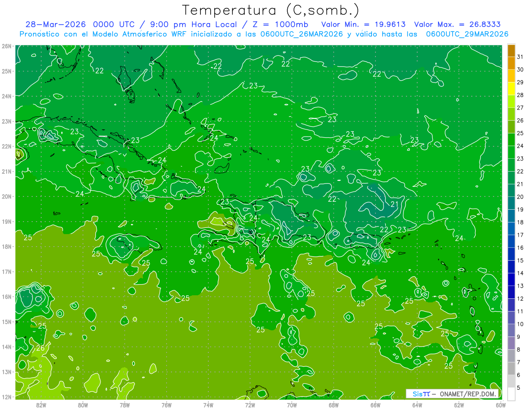
Task: Click the ONAMET/REP.DOM. watermark label
Action: coord(468,394)
